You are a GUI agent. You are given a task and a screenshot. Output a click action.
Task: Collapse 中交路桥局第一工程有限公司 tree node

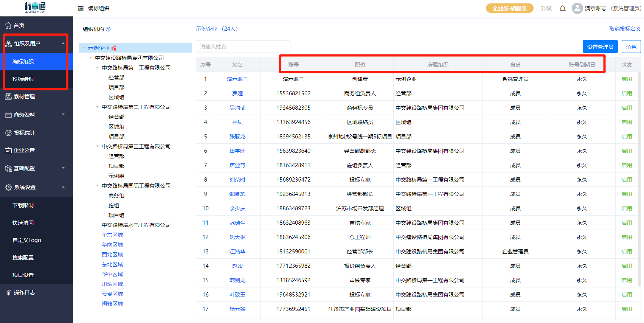98,68
